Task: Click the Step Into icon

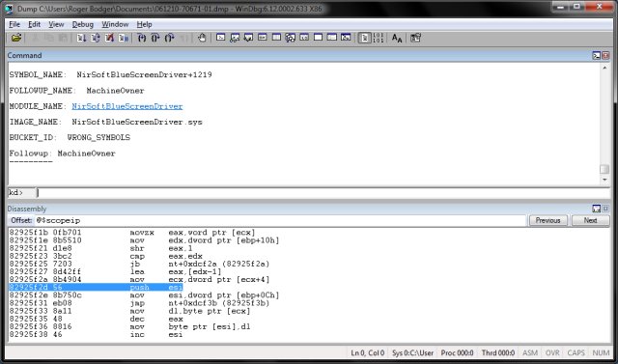Action: [x=142, y=38]
